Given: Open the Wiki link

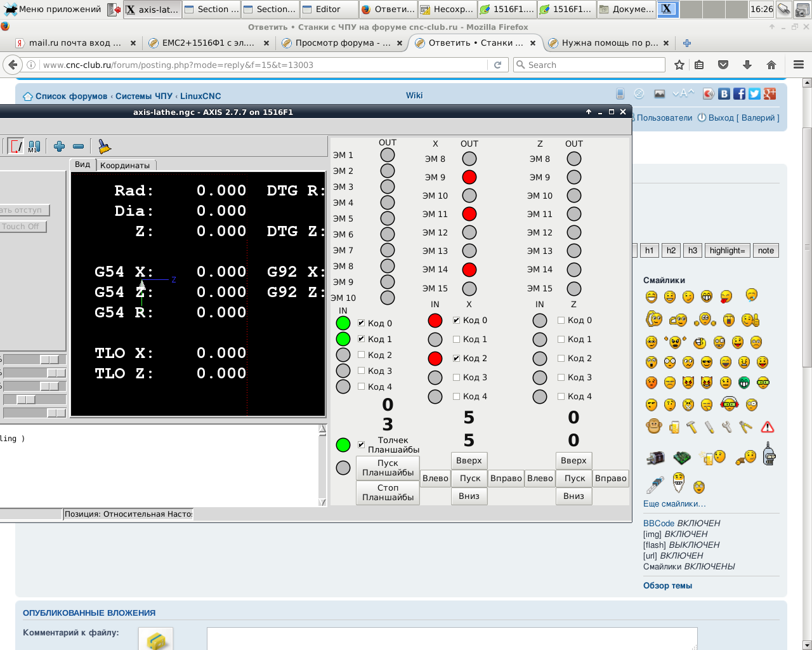Looking at the screenshot, I should 414,95.
